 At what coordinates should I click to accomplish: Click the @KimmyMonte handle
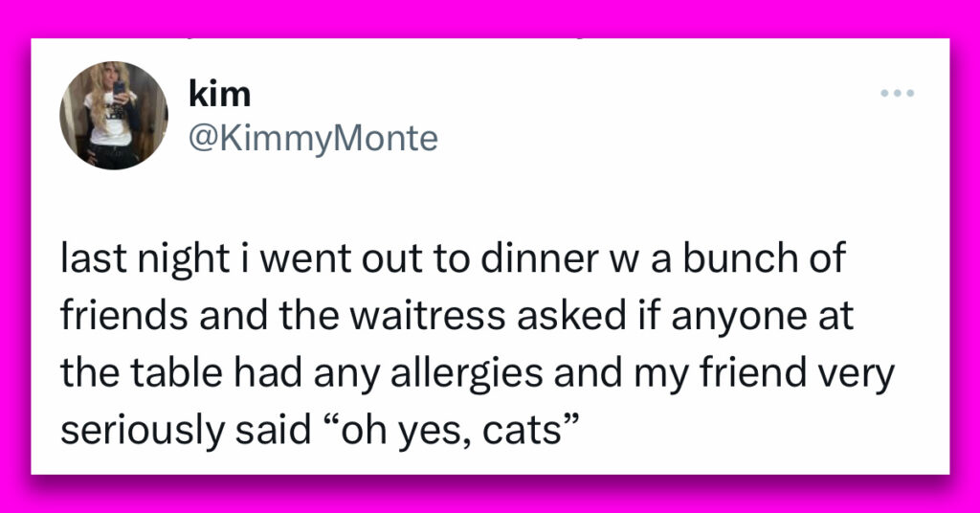pyautogui.click(x=313, y=139)
